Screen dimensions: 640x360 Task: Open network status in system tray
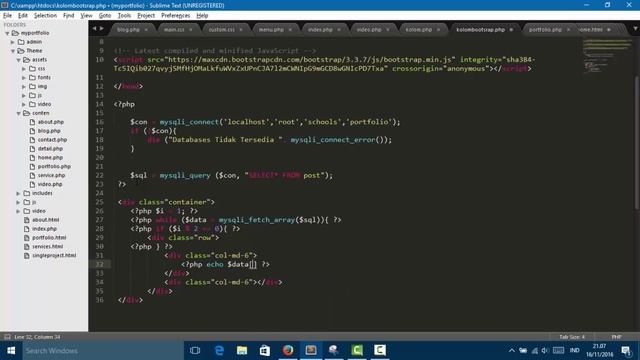pos(534,351)
